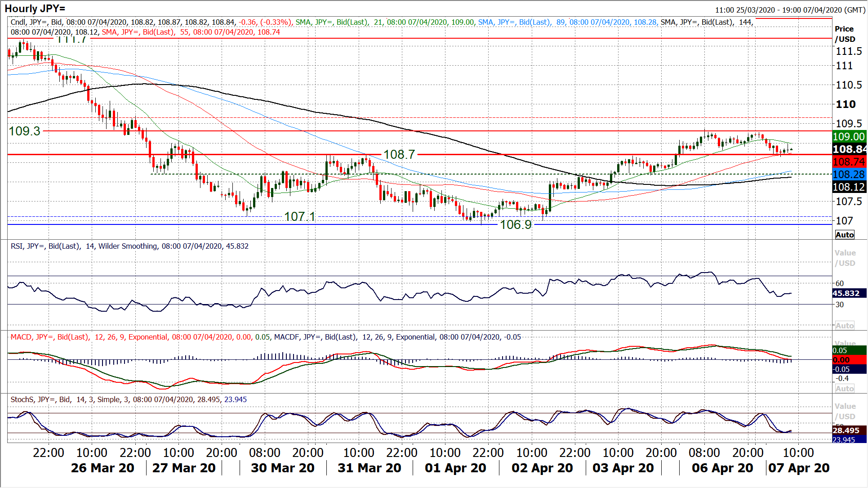Click the 02 Apr 20 date label
Screen dimensions: 868x488
point(542,468)
